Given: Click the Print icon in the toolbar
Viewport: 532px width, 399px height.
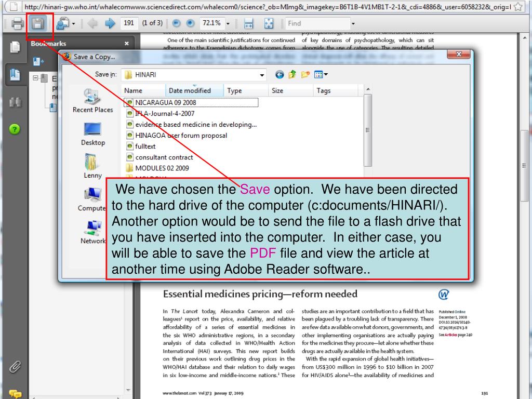Looking at the screenshot, I should (17, 23).
